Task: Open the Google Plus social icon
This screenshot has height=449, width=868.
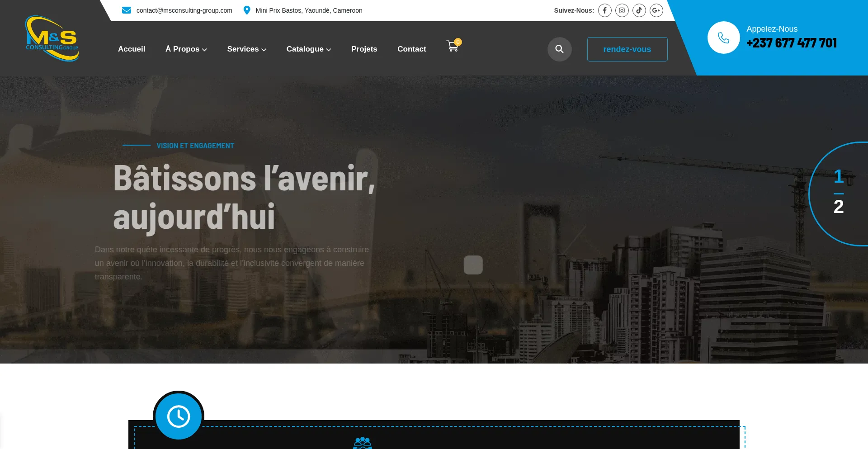Action: [656, 10]
